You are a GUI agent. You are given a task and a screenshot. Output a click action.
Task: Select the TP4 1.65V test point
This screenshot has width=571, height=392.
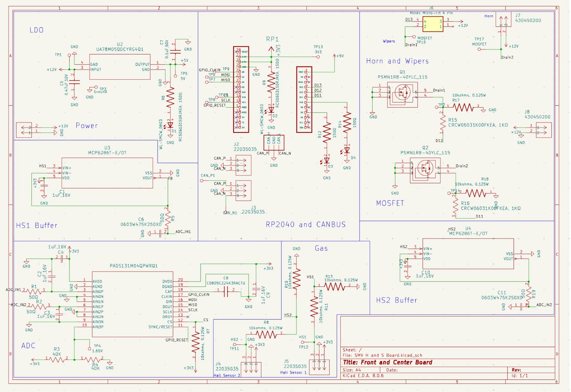(90, 349)
